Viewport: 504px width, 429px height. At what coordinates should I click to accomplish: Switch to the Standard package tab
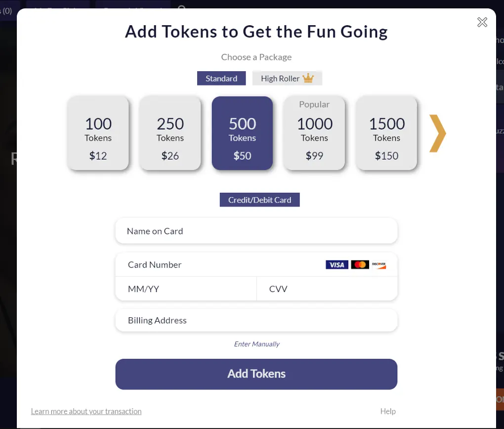[x=221, y=78]
